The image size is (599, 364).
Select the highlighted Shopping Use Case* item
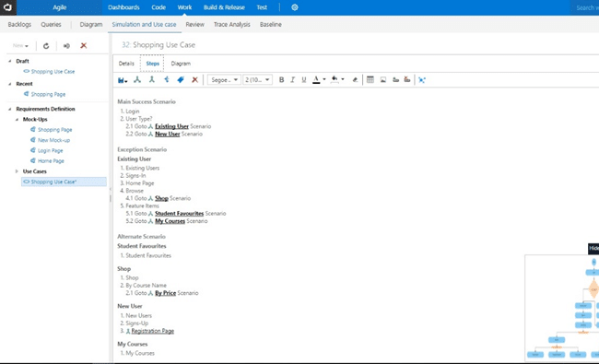[64, 182]
